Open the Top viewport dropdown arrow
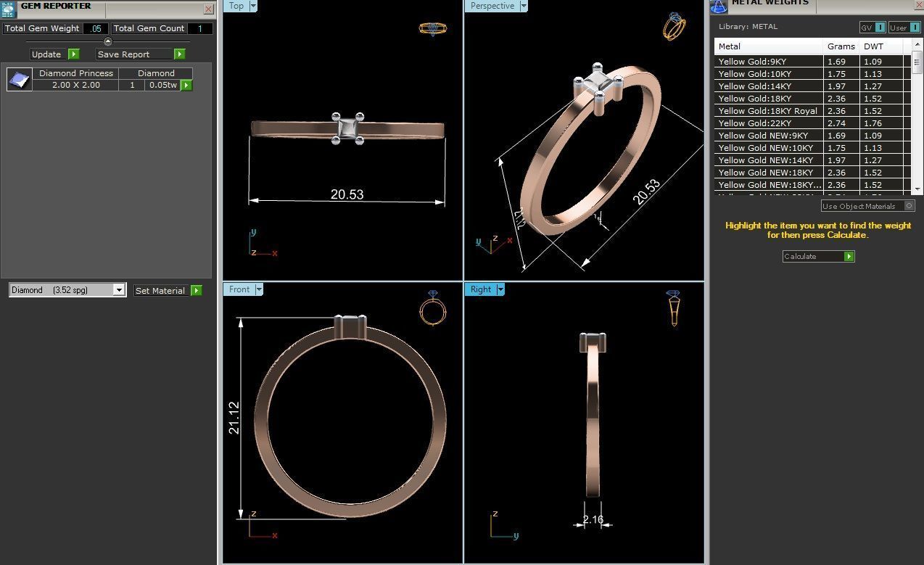 [x=253, y=6]
